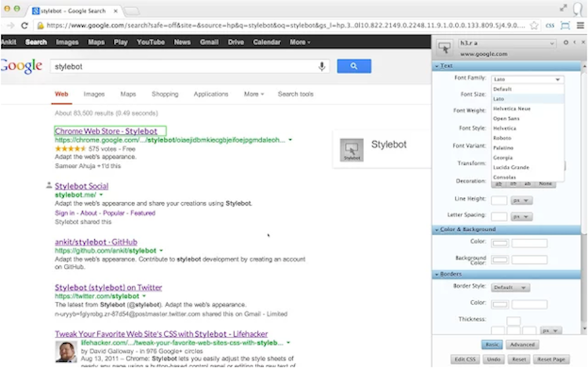Click the Stylebot panel reposition arrow
The image size is (588, 369).
pos(574,42)
